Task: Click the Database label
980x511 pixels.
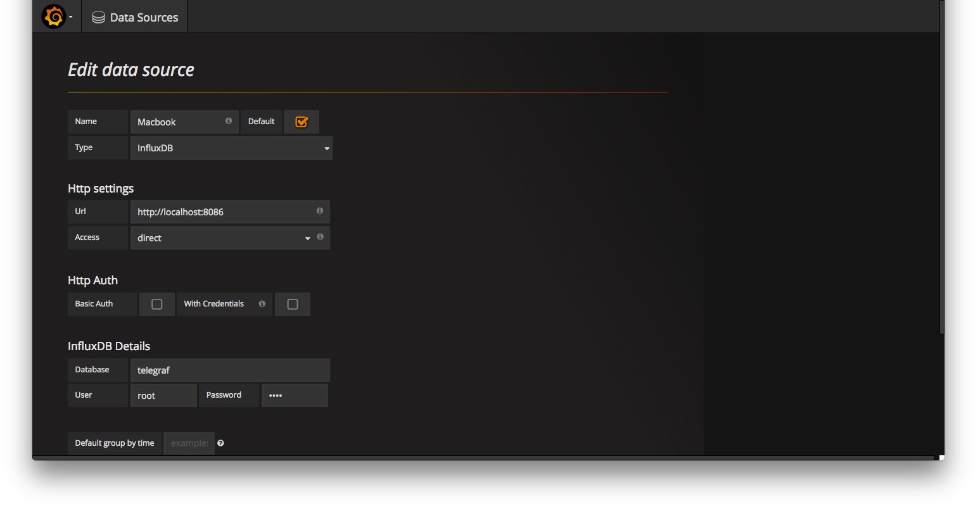Action: pyautogui.click(x=92, y=370)
